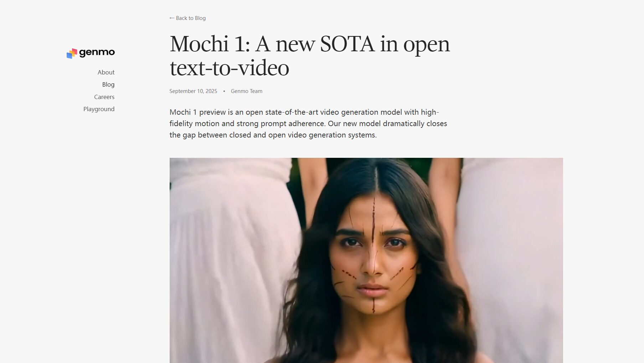
Task: Play the hero video of the woman
Action: [x=366, y=260]
